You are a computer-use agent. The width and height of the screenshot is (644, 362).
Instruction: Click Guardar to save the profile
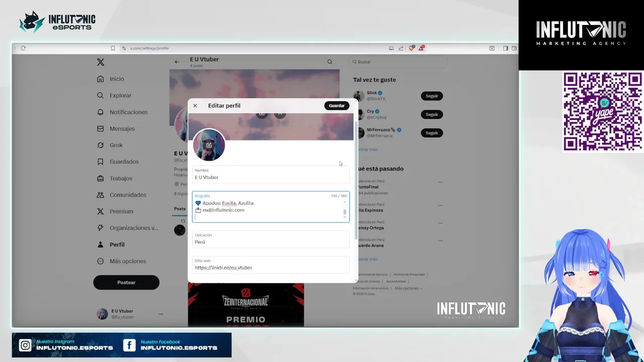click(337, 106)
